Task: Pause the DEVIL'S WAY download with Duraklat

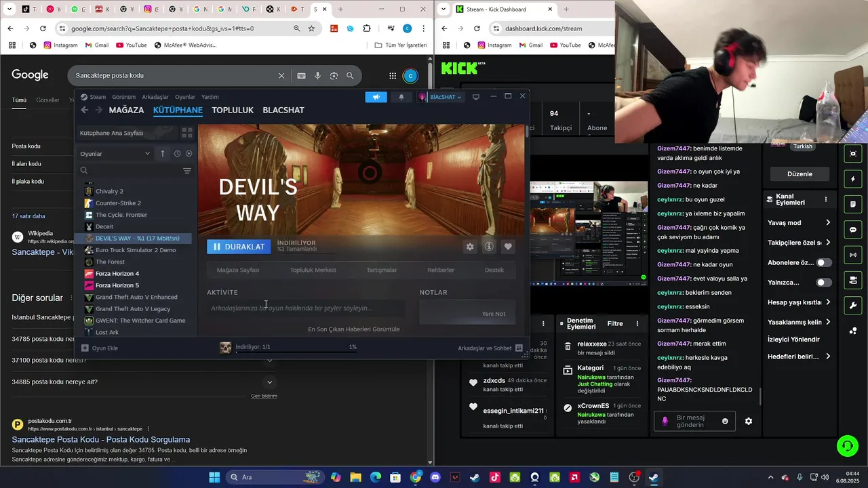Action: coord(239,247)
